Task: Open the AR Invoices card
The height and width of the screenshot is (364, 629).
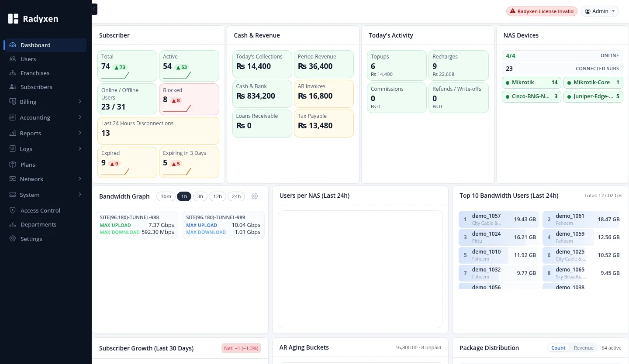Action: click(324, 93)
